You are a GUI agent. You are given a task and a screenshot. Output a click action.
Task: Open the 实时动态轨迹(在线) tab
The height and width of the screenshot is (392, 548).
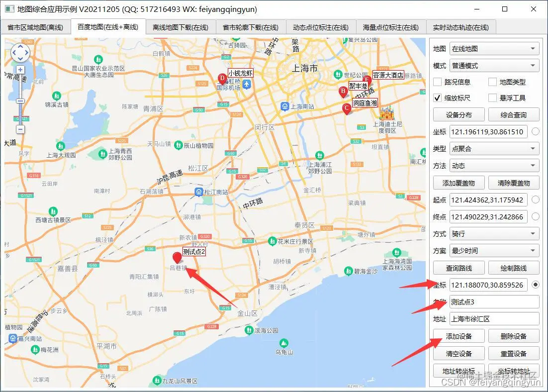point(461,27)
